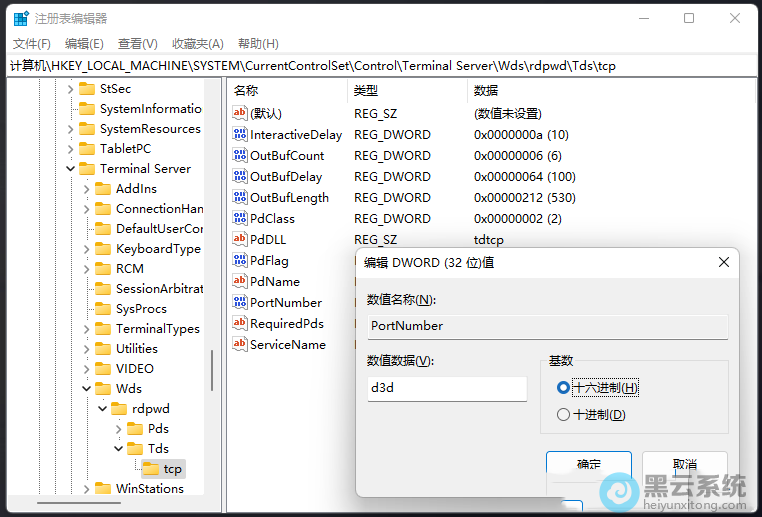Click the string icon beside PdDLL

240,239
